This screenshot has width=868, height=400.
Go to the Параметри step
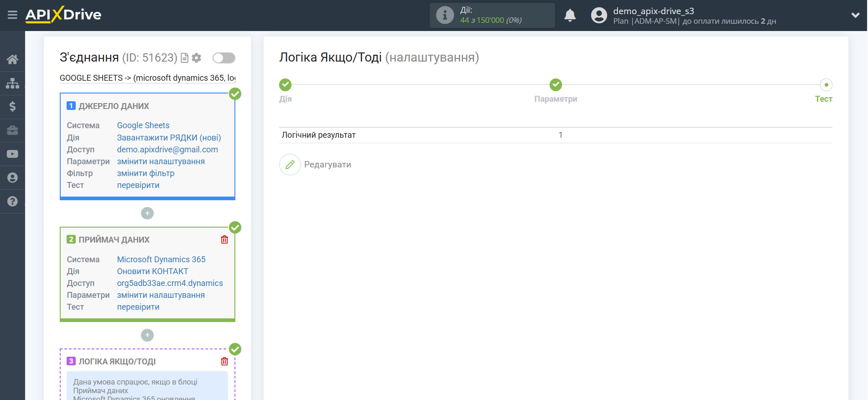(556, 99)
